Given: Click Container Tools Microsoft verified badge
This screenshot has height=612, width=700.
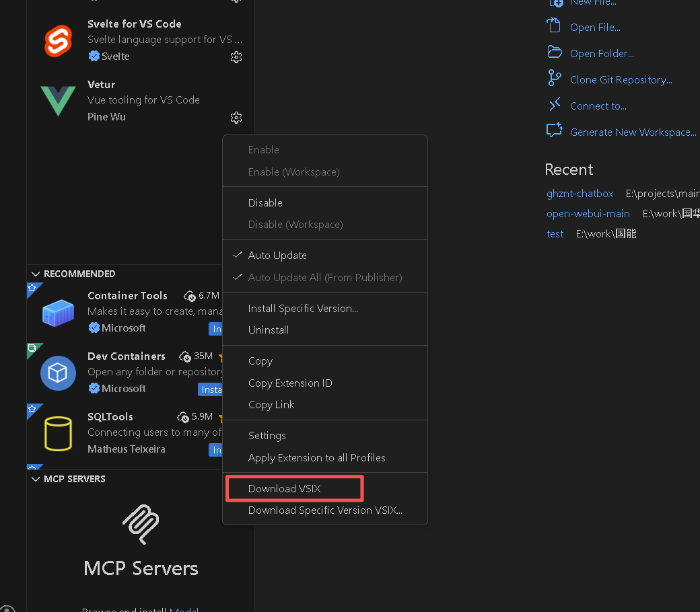Looking at the screenshot, I should pos(94,328).
